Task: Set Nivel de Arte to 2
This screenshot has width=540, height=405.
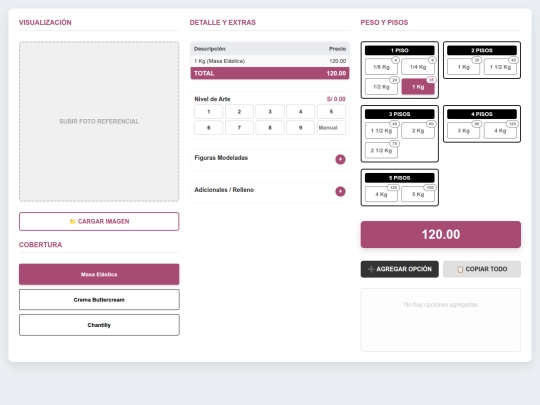Action: [239, 112]
